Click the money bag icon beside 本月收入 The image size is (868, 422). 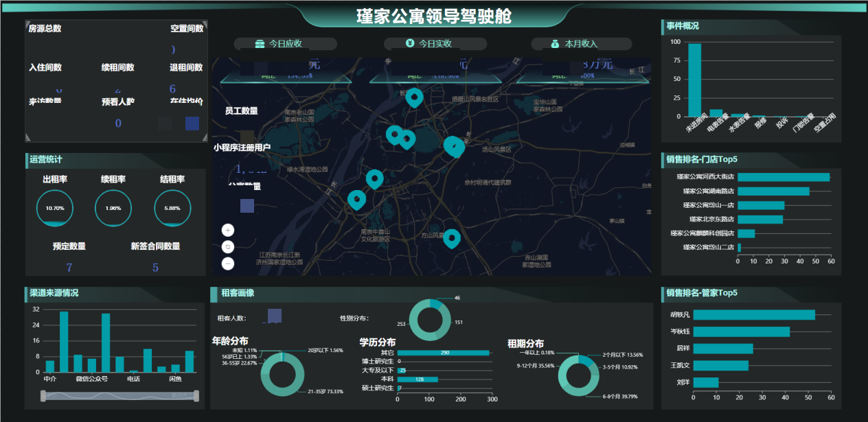point(555,44)
